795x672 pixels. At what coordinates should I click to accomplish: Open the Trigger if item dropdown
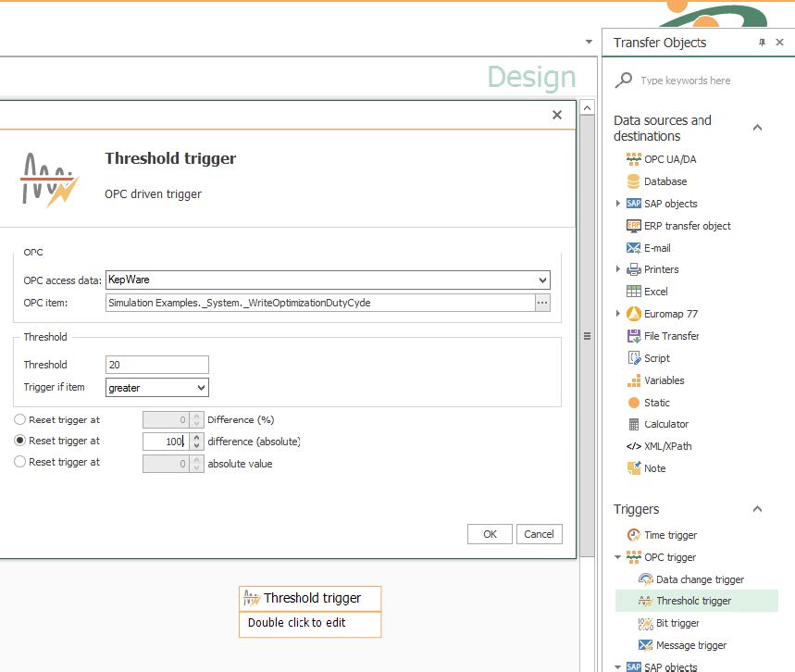coord(201,388)
